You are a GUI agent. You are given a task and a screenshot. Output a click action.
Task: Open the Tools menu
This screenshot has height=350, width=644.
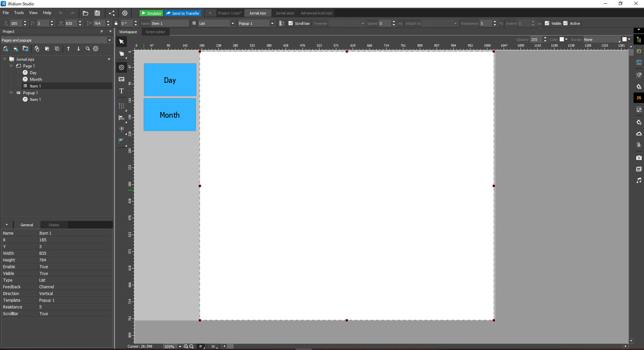[x=19, y=13]
